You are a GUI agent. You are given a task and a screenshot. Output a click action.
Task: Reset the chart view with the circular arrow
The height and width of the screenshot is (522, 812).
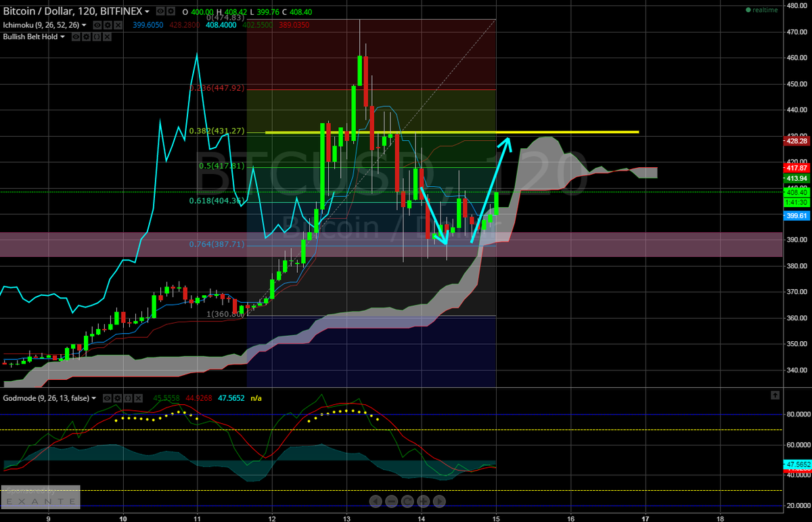click(407, 501)
